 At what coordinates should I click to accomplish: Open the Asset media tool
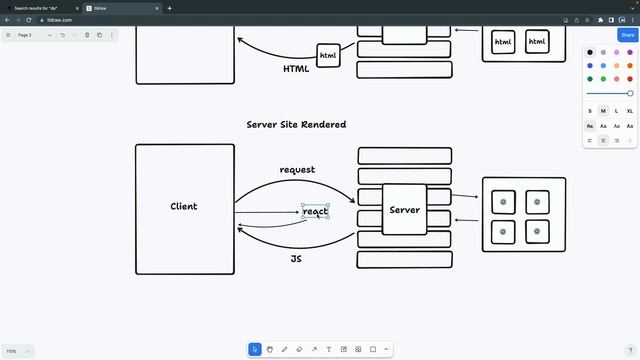358,349
